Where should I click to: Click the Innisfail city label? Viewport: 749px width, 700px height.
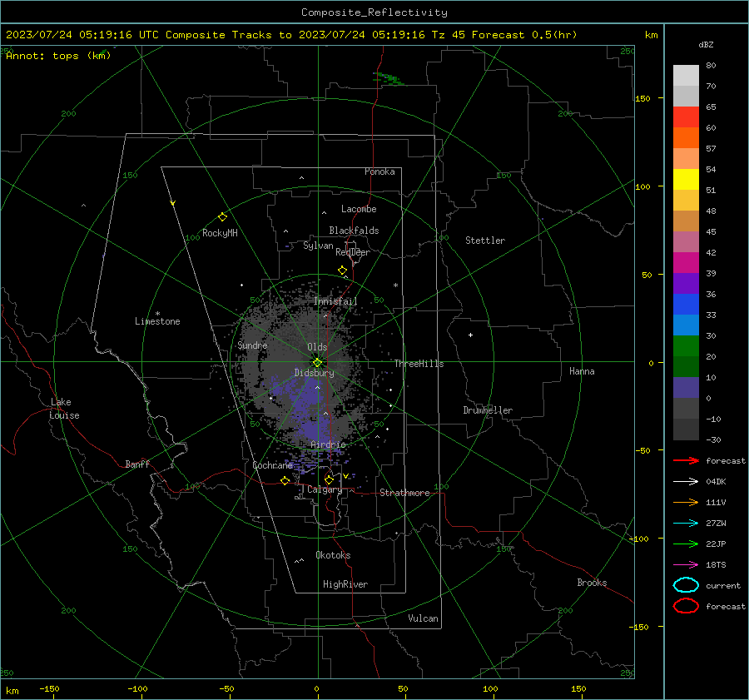pos(335,301)
